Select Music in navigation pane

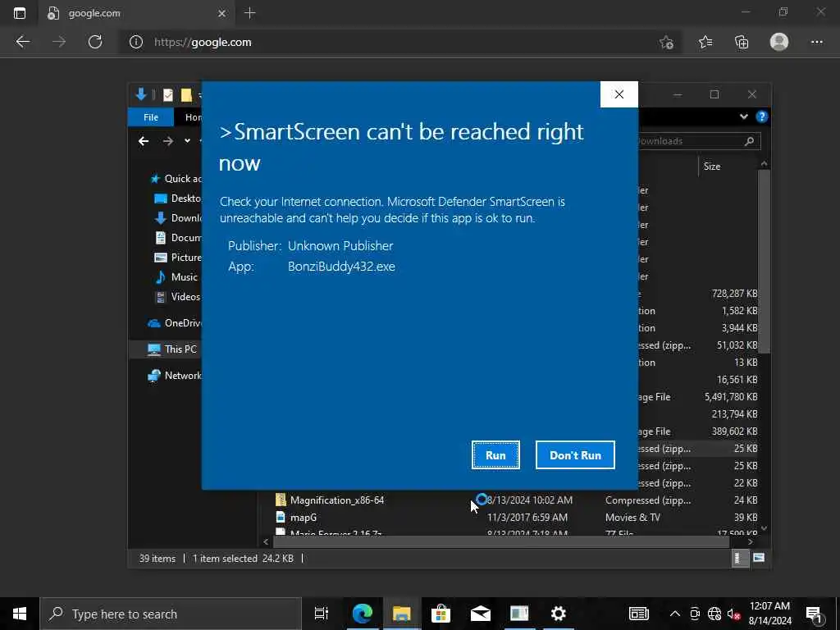click(x=176, y=277)
